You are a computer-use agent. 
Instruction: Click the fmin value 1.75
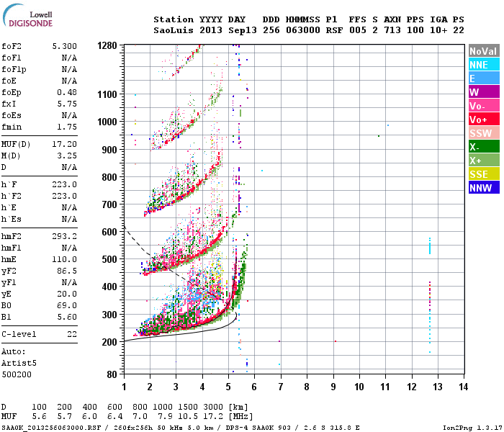tap(67, 127)
